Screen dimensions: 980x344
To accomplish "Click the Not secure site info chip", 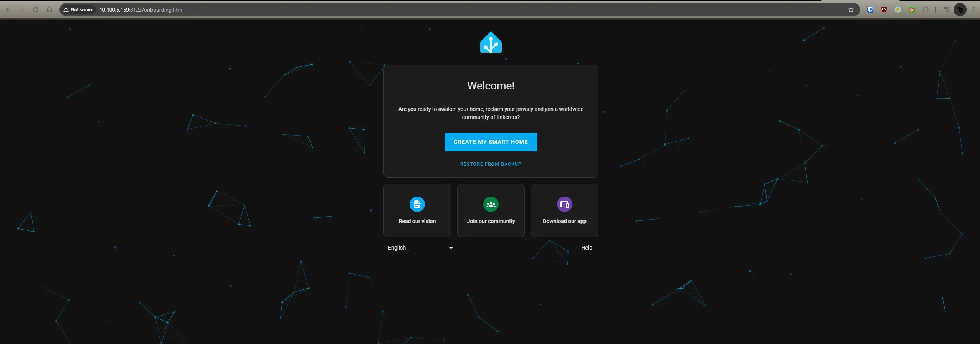I will [79, 10].
